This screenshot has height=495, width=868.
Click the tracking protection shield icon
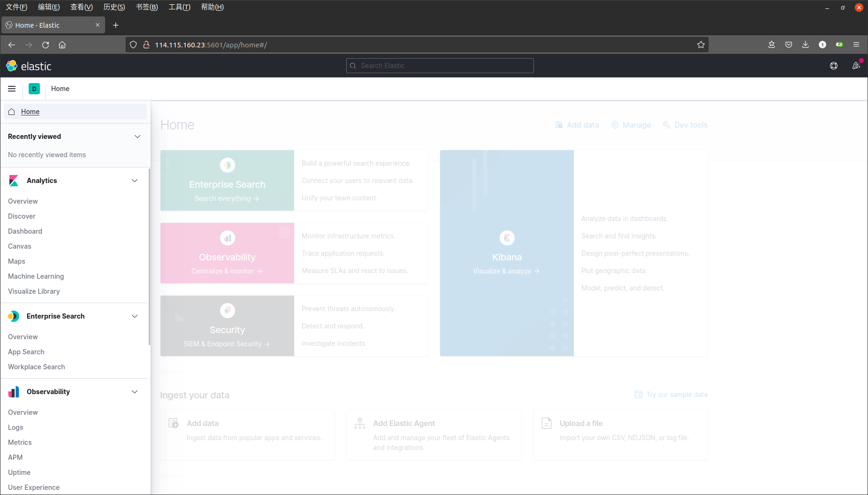[133, 45]
